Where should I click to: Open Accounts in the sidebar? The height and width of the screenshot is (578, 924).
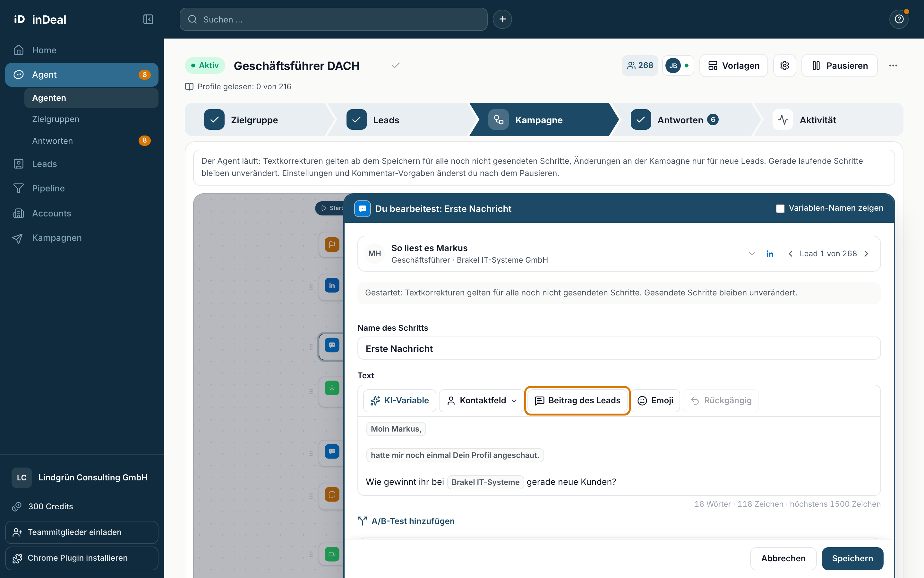click(x=82, y=213)
